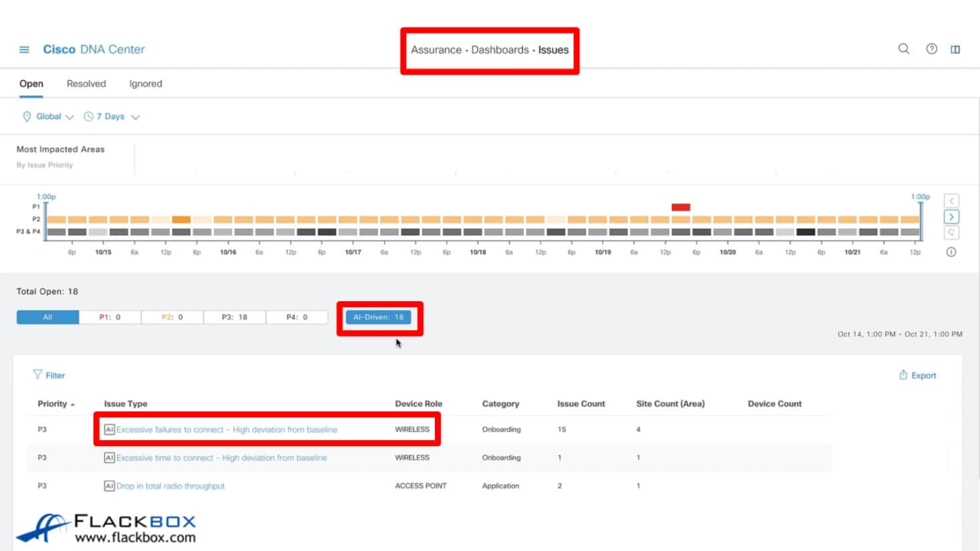This screenshot has width=980, height=551.
Task: Click the side panel layout icon
Action: [x=955, y=49]
